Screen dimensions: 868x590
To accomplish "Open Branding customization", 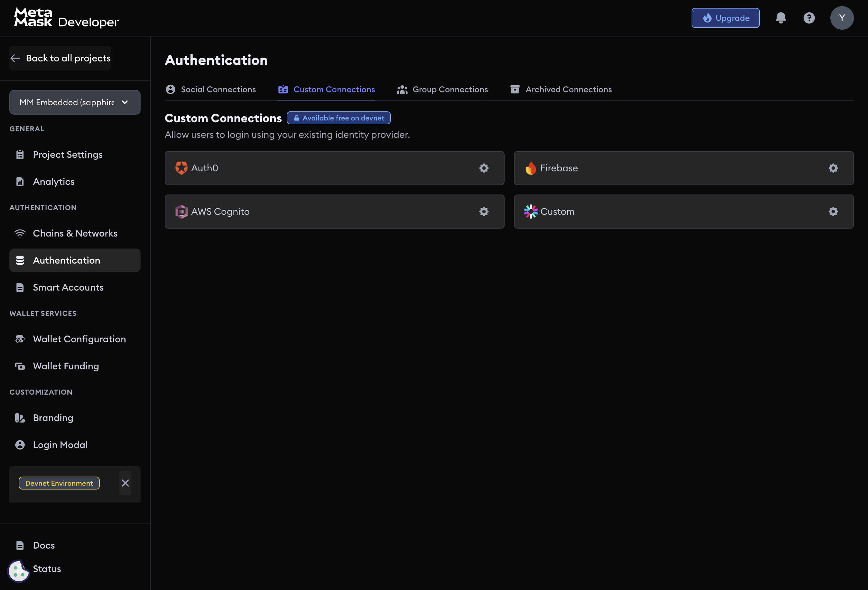I will click(75, 418).
